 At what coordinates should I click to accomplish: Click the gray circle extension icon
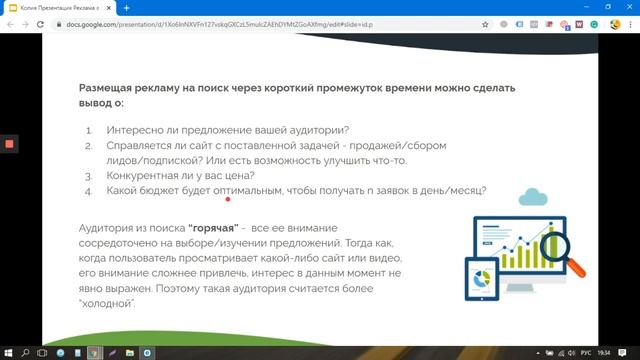(504, 24)
